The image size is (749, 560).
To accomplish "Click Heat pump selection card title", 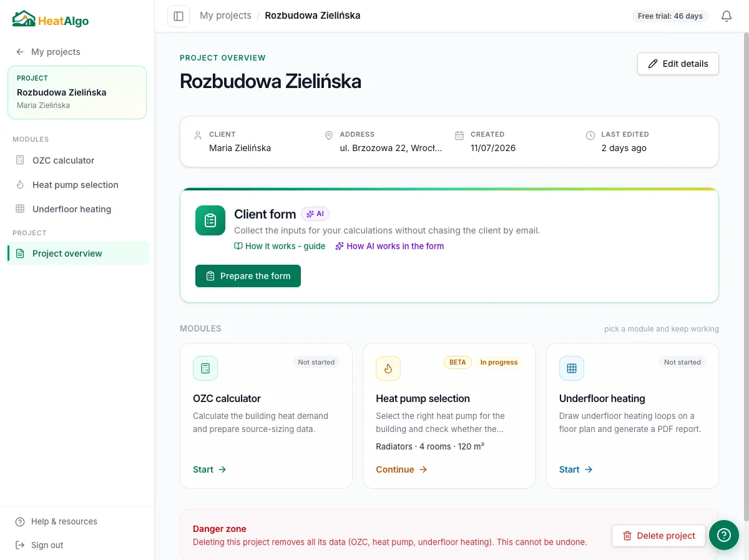I will (423, 398).
